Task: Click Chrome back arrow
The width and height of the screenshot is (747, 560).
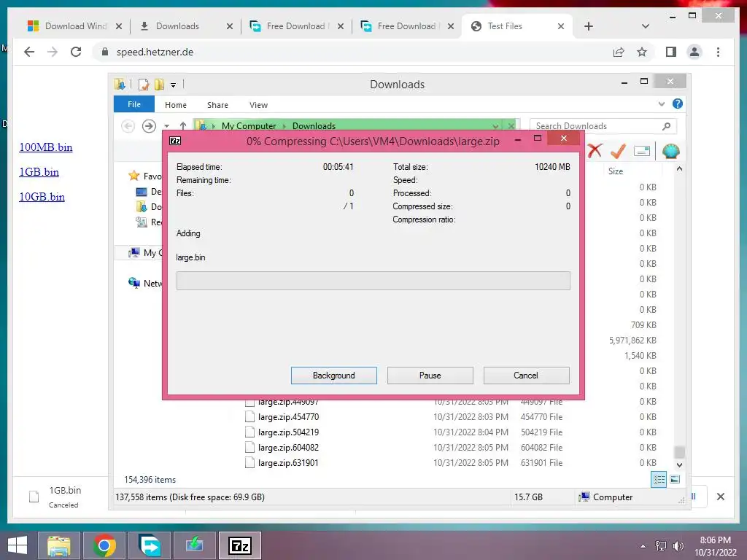Action: click(x=29, y=52)
